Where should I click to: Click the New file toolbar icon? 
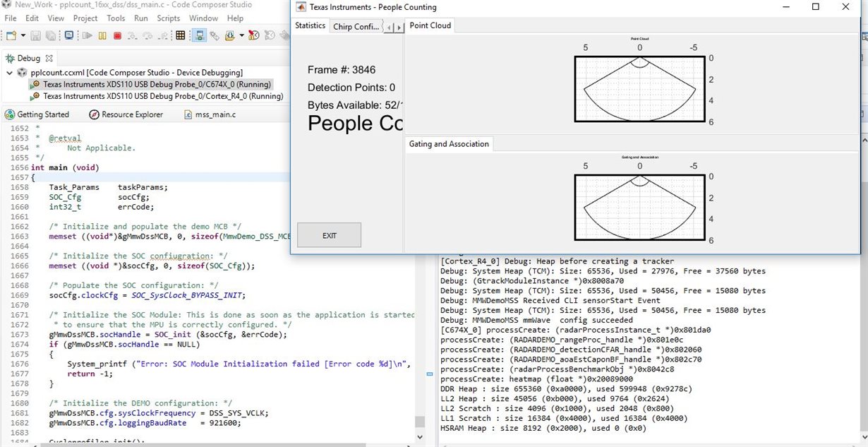click(11, 35)
